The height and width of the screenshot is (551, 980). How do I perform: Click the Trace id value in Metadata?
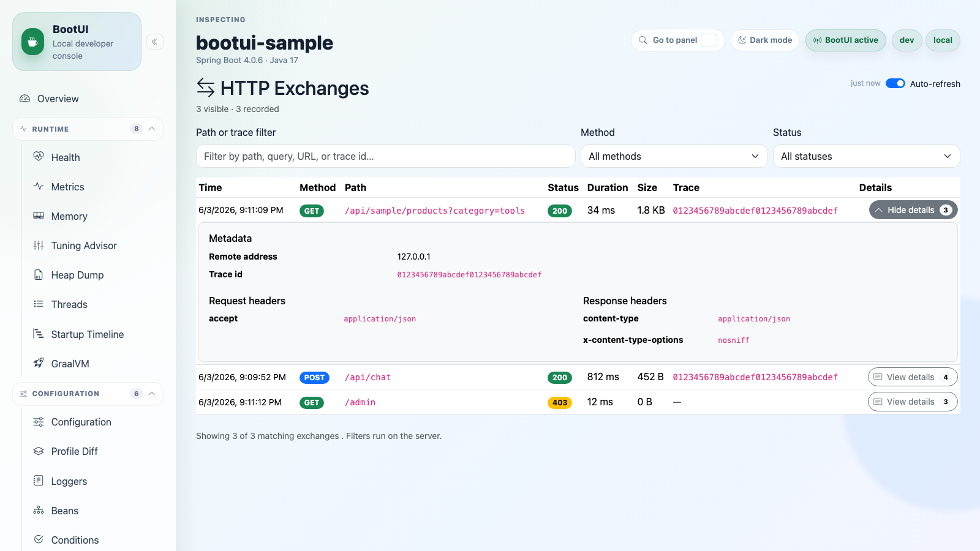pos(469,275)
